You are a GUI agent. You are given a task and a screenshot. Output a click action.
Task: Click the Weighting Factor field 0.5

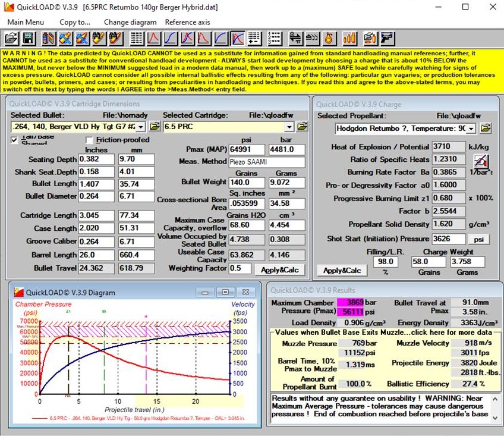(240, 268)
